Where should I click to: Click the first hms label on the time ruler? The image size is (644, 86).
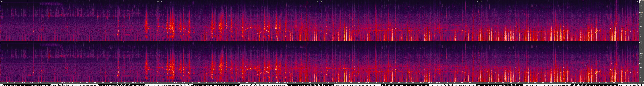[1, 83]
